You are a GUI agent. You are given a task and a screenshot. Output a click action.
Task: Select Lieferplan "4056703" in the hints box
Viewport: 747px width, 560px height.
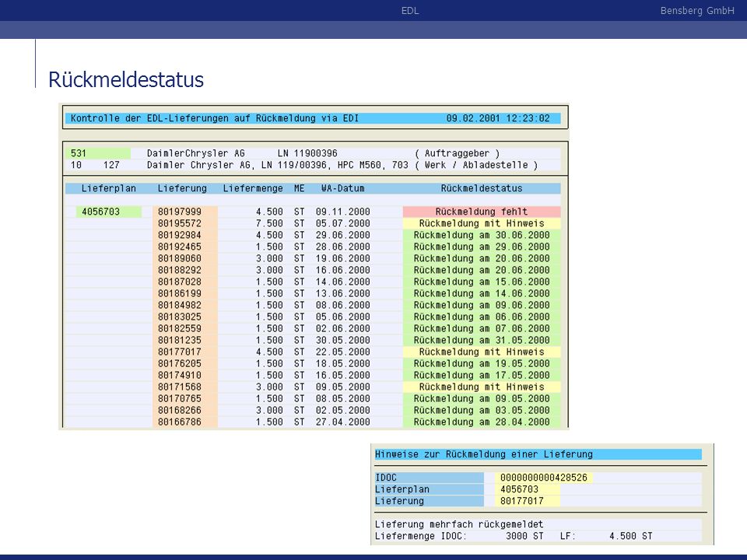coord(519,489)
